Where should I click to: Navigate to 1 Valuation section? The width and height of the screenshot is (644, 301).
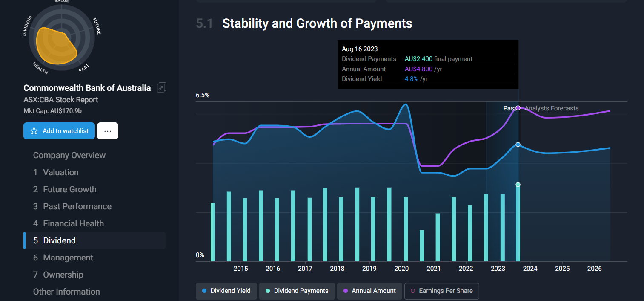tap(56, 172)
